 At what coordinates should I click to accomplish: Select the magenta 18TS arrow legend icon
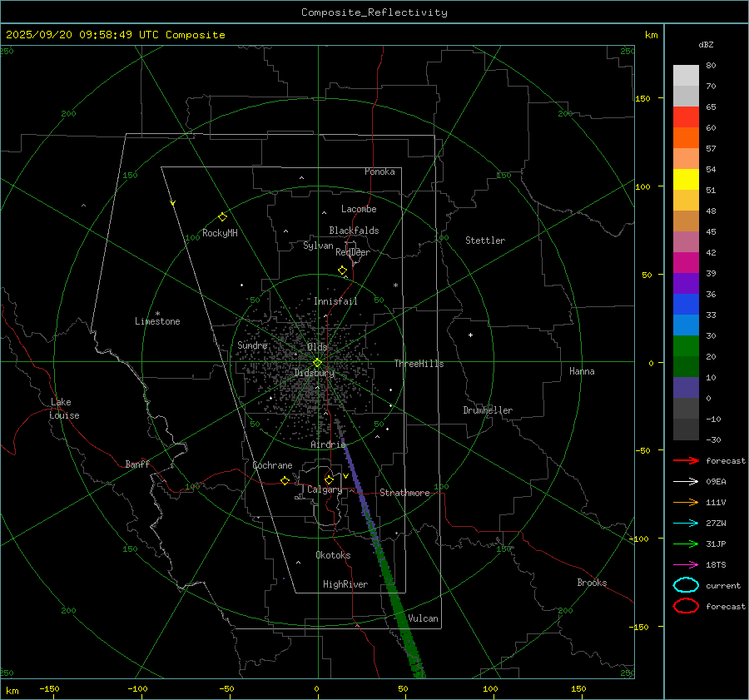point(686,564)
